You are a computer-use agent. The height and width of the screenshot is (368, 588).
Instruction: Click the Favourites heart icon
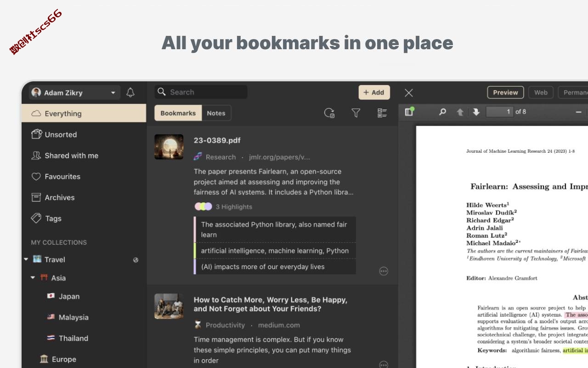tap(36, 177)
